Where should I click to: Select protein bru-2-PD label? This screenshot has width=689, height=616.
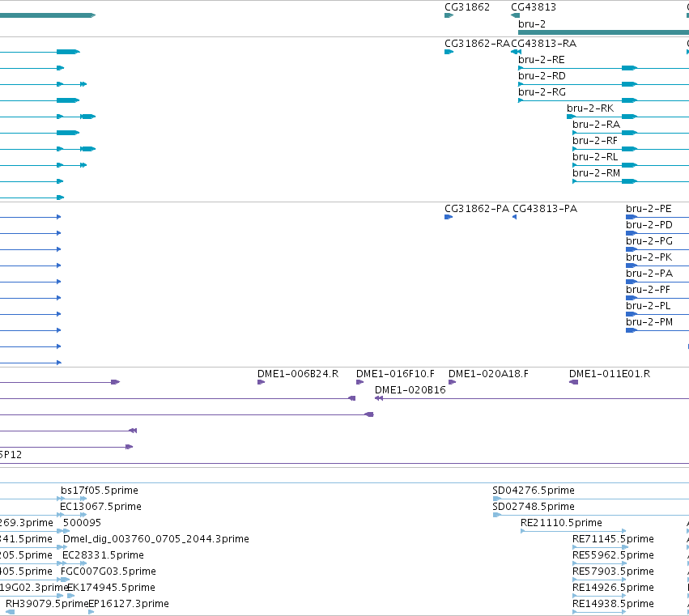point(649,225)
